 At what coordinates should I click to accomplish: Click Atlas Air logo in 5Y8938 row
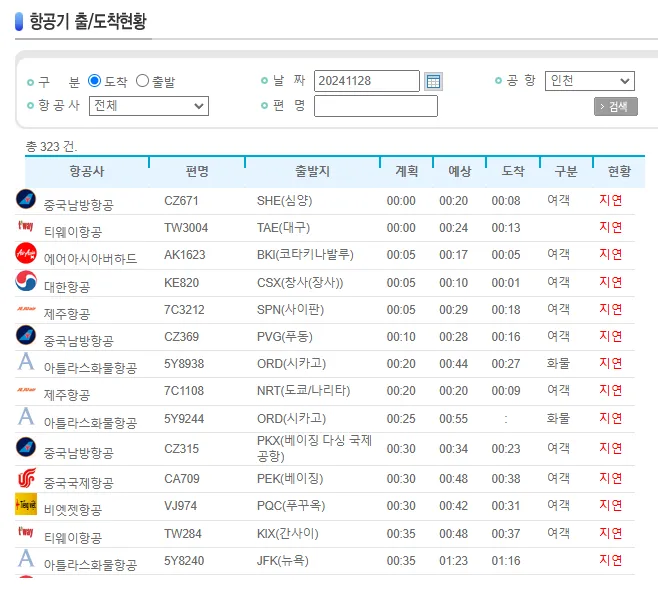click(26, 361)
